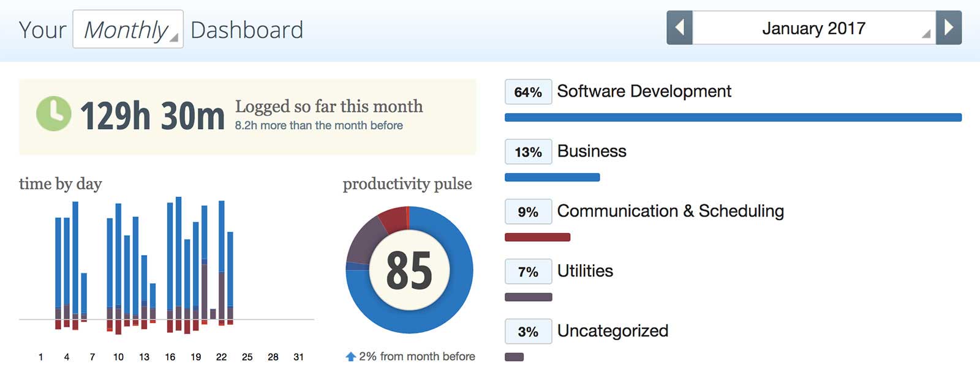Select the day 16 bar in chart
The width and height of the screenshot is (980, 386).
click(170, 267)
